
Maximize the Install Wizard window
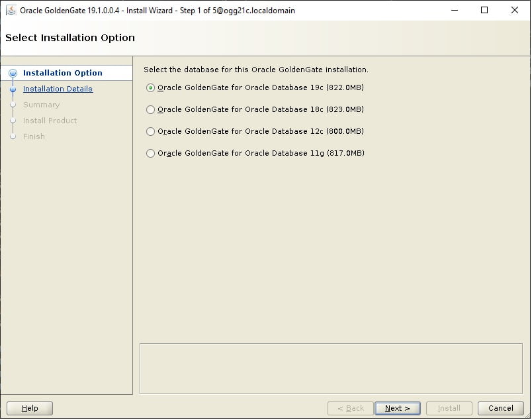(x=484, y=10)
